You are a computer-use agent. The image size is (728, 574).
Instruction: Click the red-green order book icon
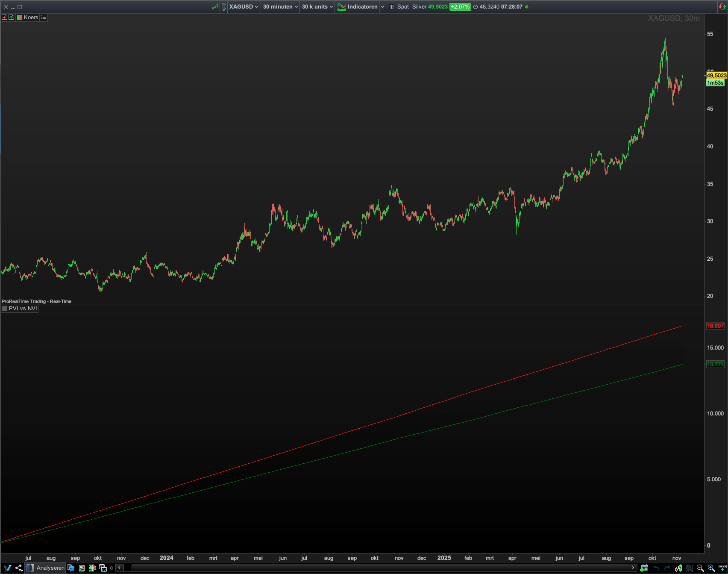(x=92, y=568)
